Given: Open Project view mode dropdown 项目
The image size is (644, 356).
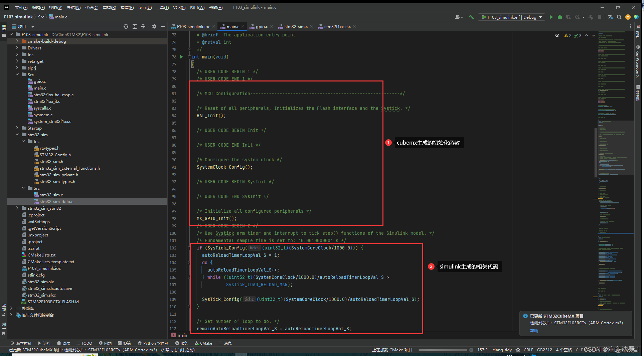Looking at the screenshot, I should 23,26.
